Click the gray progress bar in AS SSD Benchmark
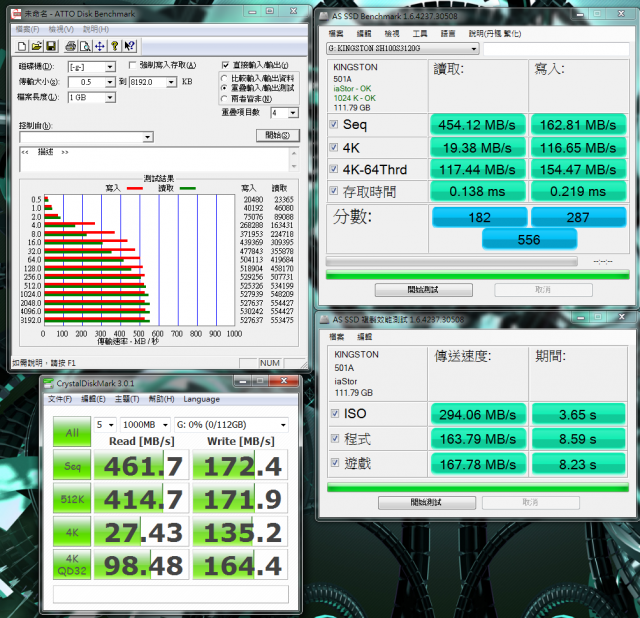Image resolution: width=640 pixels, height=618 pixels. pyautogui.click(x=451, y=261)
